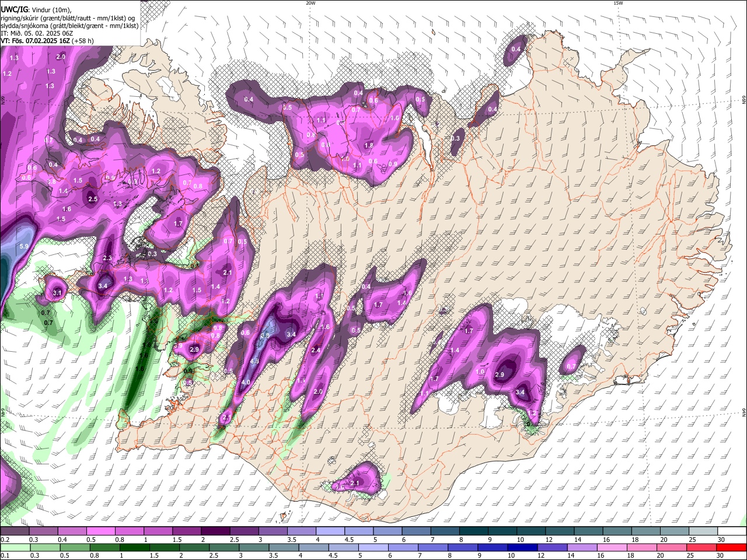Click the 15W longitude label
The image size is (747, 560).
click(x=618, y=3)
